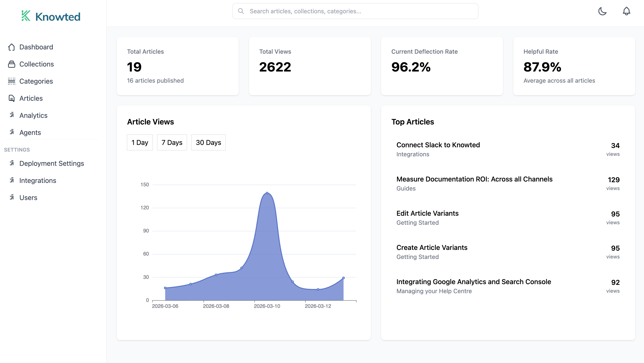Switch chart to 7 Days

click(172, 143)
